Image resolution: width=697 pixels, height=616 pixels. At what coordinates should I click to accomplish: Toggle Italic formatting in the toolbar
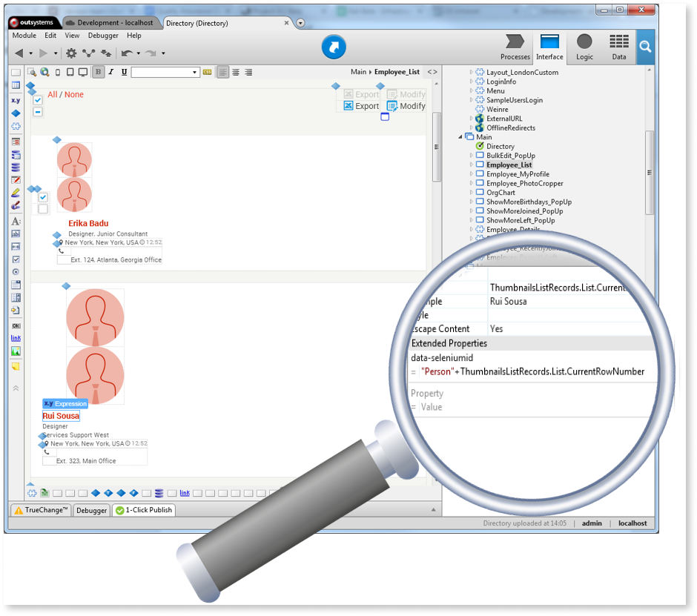[109, 71]
